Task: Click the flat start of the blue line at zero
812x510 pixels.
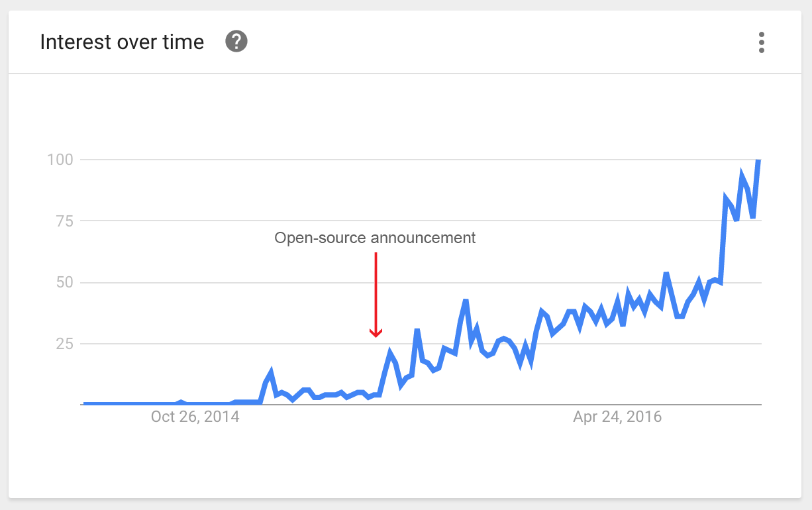Action: click(126, 403)
